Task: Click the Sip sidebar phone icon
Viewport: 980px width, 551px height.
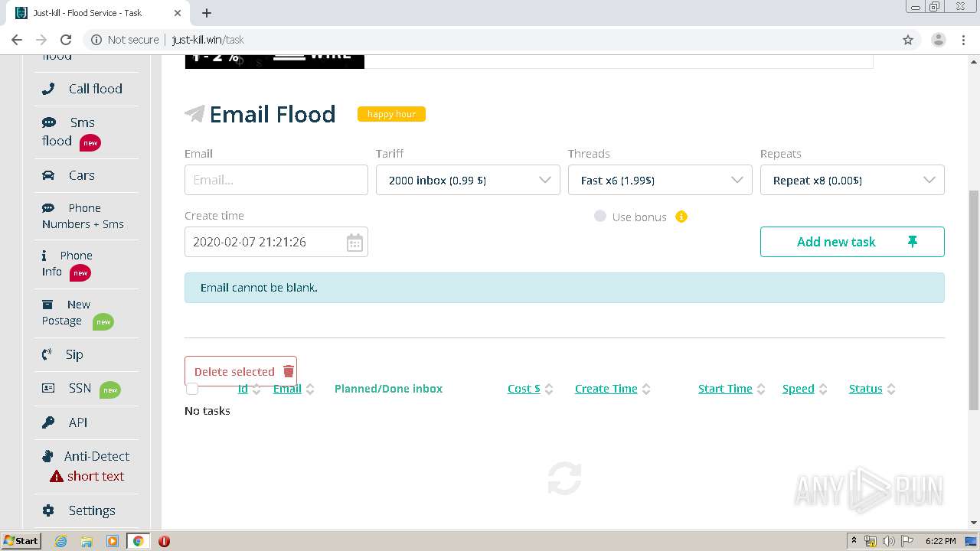Action: pos(47,354)
